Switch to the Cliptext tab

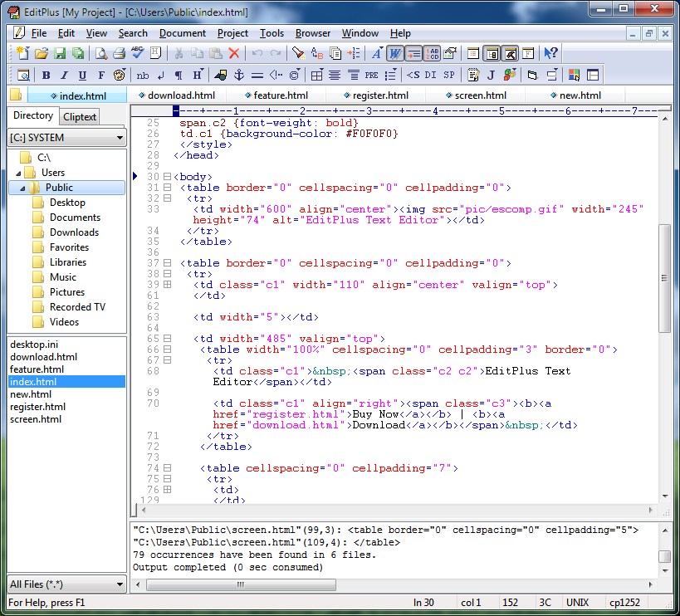point(79,116)
